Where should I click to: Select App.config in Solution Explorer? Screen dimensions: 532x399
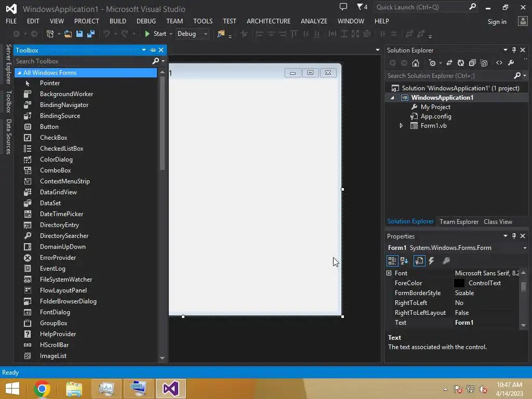click(436, 116)
